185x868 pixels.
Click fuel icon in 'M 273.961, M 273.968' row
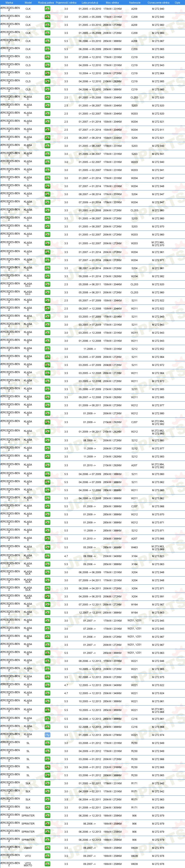[47, 710]
